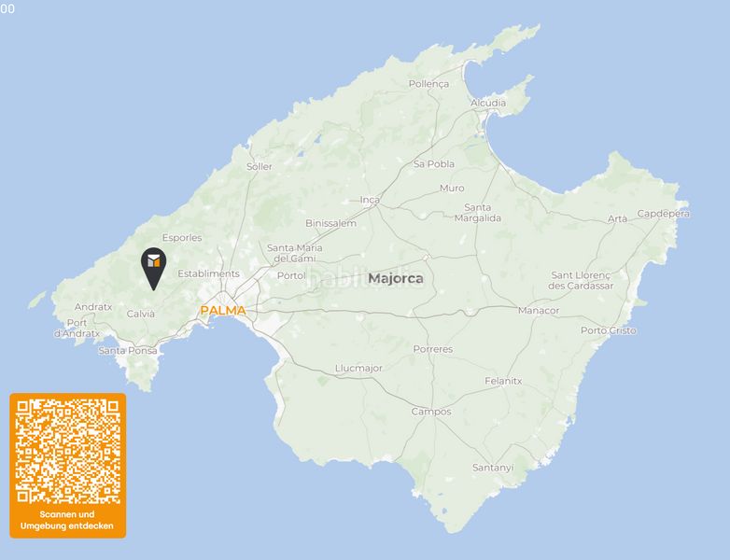Select the Inca town label
This screenshot has height=560, width=730.
click(x=370, y=200)
